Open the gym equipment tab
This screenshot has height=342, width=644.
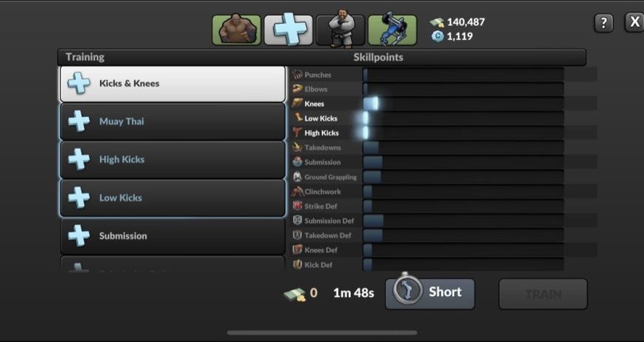pos(392,30)
